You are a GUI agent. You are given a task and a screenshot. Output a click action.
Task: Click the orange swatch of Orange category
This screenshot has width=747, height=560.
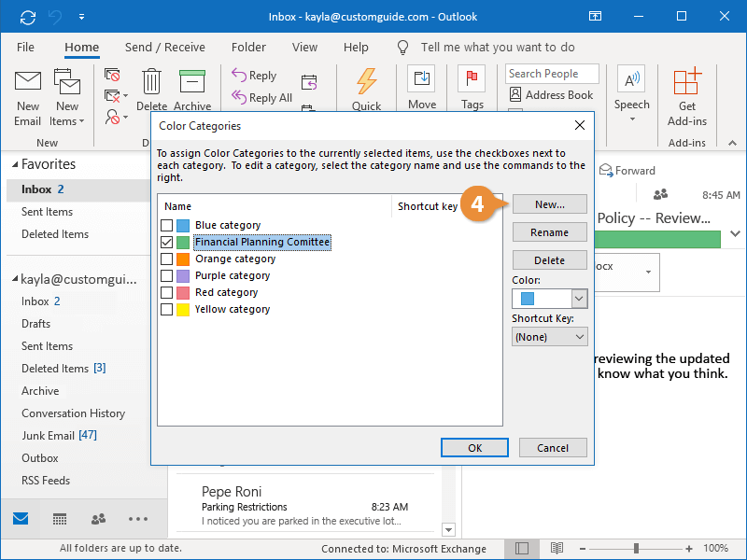183,259
